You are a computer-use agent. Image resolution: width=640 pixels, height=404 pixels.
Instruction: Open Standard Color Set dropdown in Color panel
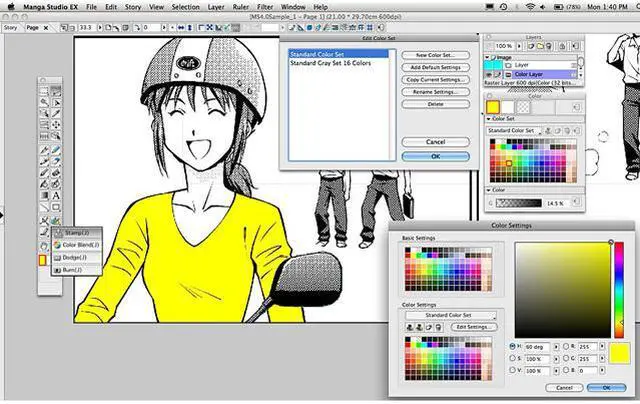click(x=514, y=131)
